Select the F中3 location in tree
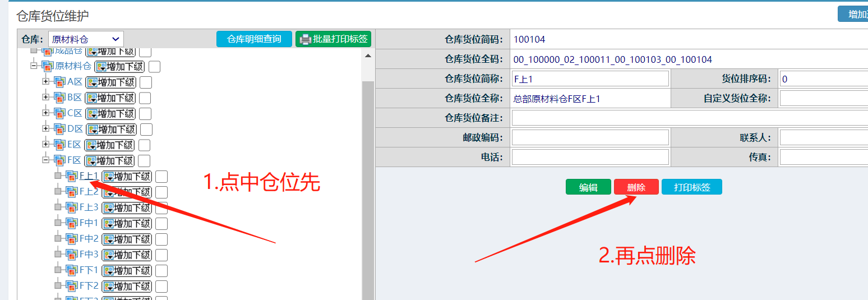Viewport: 868px width, 300px height. pyautogui.click(x=89, y=255)
